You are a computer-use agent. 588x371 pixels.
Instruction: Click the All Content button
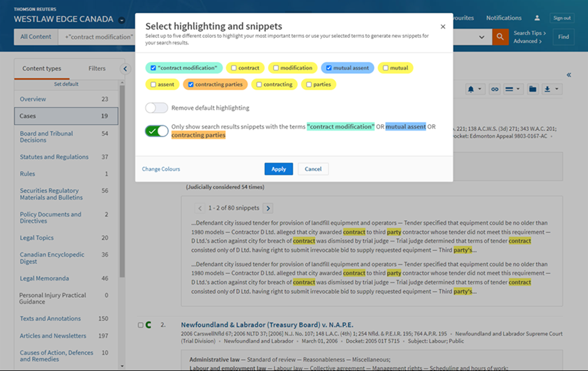(36, 37)
